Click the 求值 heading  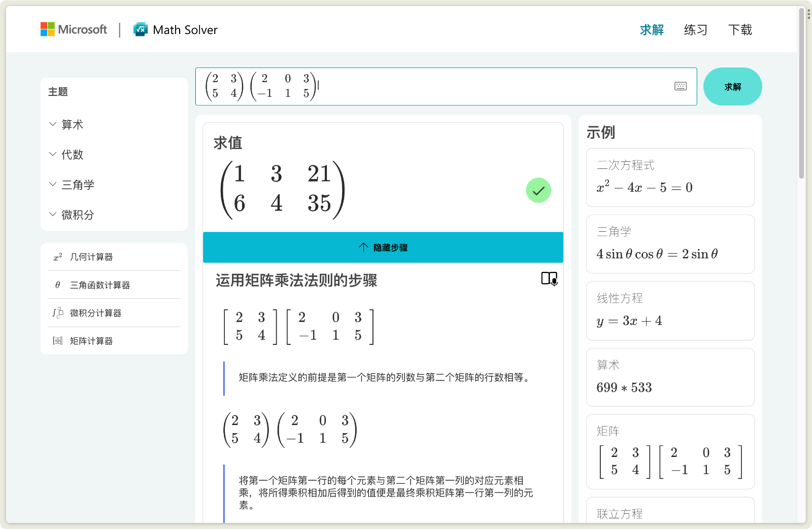228,143
